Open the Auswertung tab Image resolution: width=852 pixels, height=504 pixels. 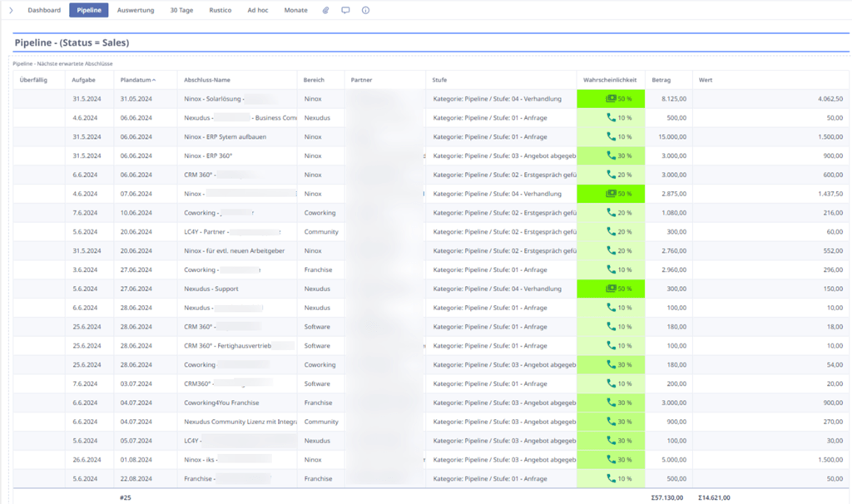tap(135, 11)
